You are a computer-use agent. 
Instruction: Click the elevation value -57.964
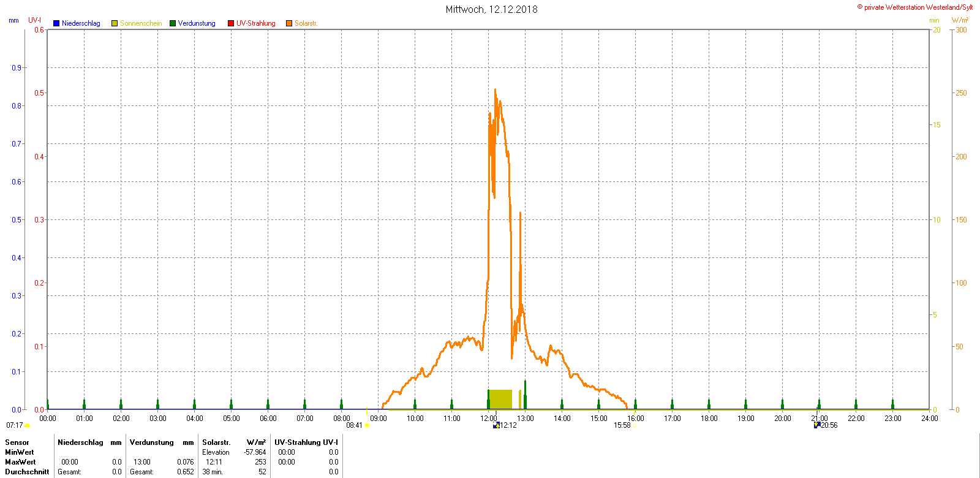(x=255, y=452)
